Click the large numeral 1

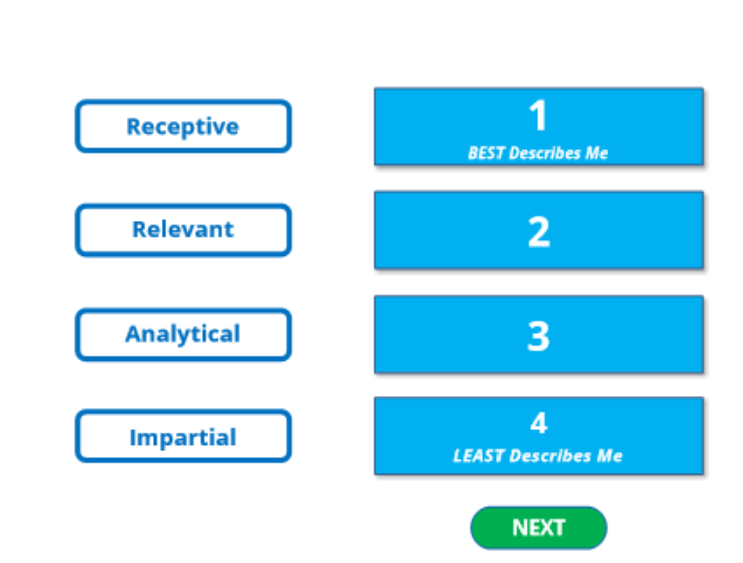538,115
